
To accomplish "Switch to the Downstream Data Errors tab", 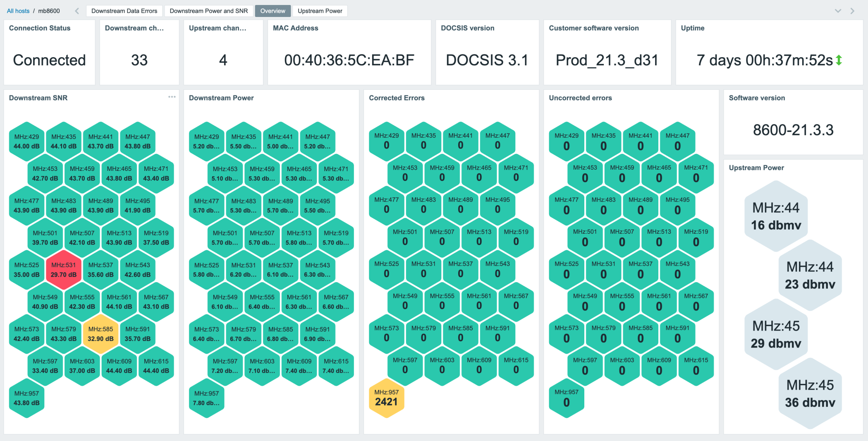I will [124, 11].
